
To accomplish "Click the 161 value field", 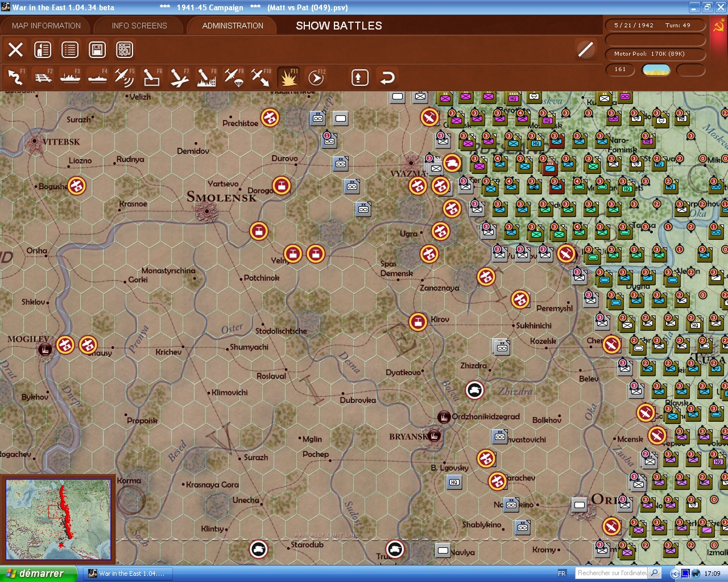I will pyautogui.click(x=621, y=70).
